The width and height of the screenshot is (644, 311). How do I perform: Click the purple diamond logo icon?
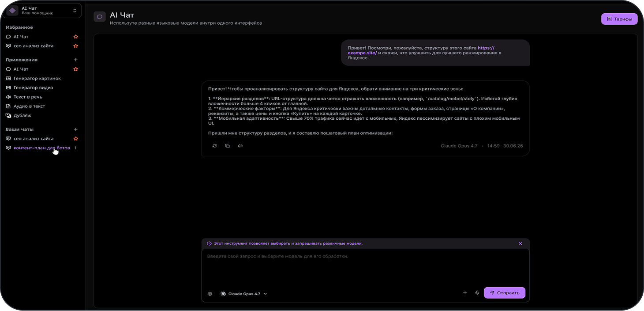click(12, 11)
